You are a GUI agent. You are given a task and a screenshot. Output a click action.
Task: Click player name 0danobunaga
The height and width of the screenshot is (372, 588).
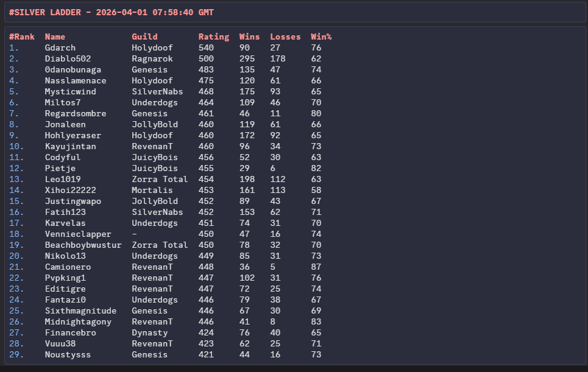(x=73, y=69)
